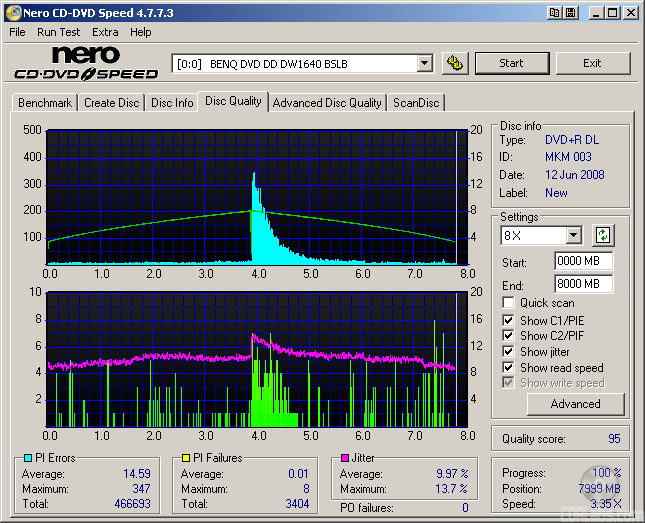Switch to the ScanDisc tab
Screen dimensions: 645x523
tap(416, 103)
